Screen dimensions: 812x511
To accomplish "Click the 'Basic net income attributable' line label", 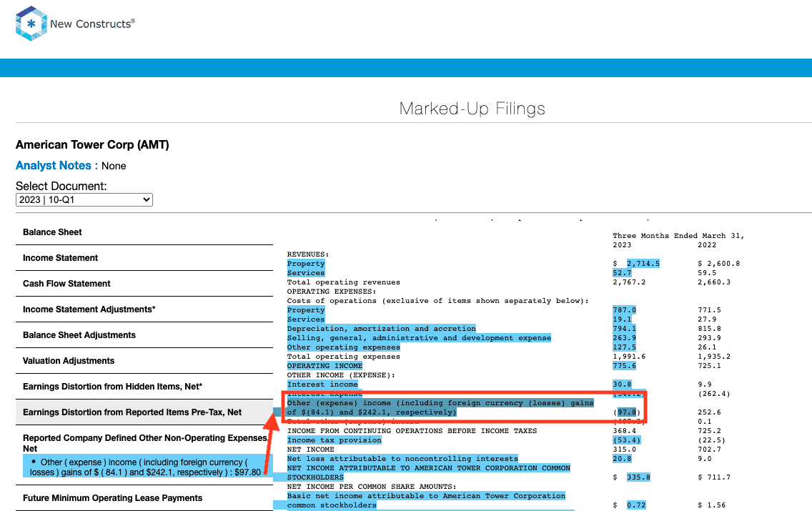I will pyautogui.click(x=426, y=501).
